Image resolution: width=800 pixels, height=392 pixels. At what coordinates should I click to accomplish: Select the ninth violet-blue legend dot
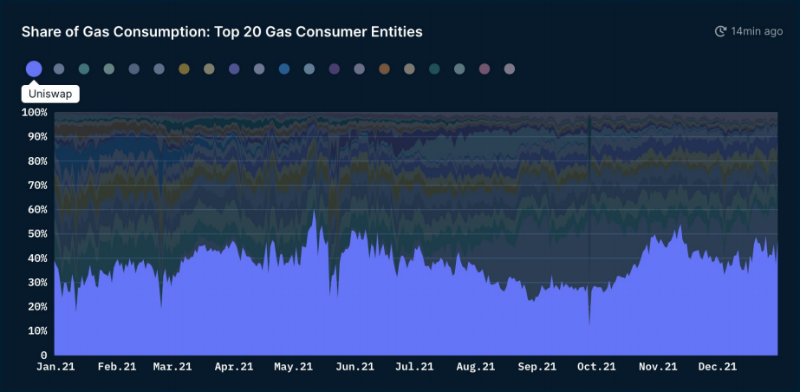[234, 69]
